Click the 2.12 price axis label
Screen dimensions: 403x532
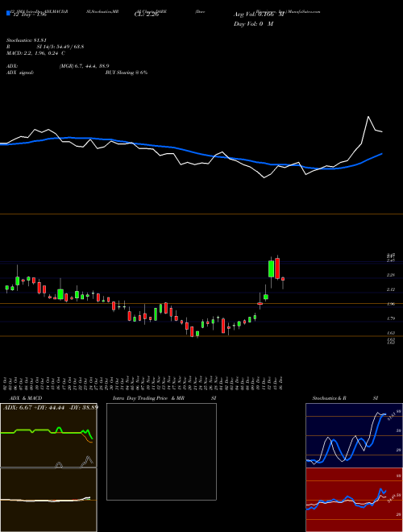pos(391,289)
